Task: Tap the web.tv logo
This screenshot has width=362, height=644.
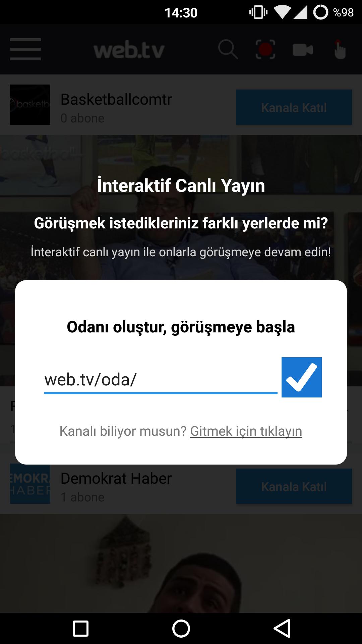Action: tap(129, 50)
